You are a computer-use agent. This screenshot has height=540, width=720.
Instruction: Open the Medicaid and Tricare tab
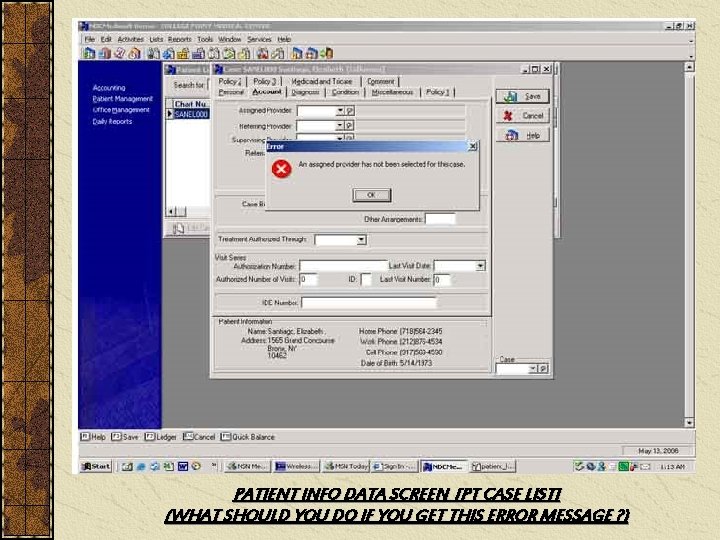pyautogui.click(x=322, y=81)
